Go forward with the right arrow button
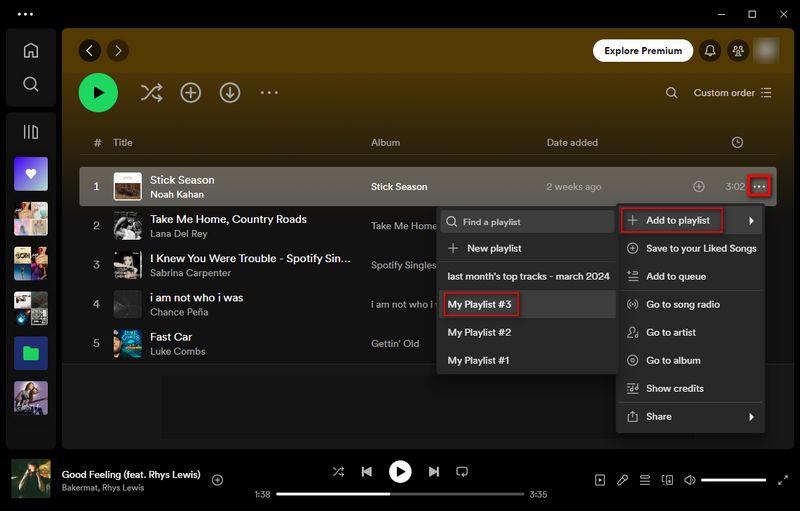This screenshot has width=800, height=511. click(118, 50)
